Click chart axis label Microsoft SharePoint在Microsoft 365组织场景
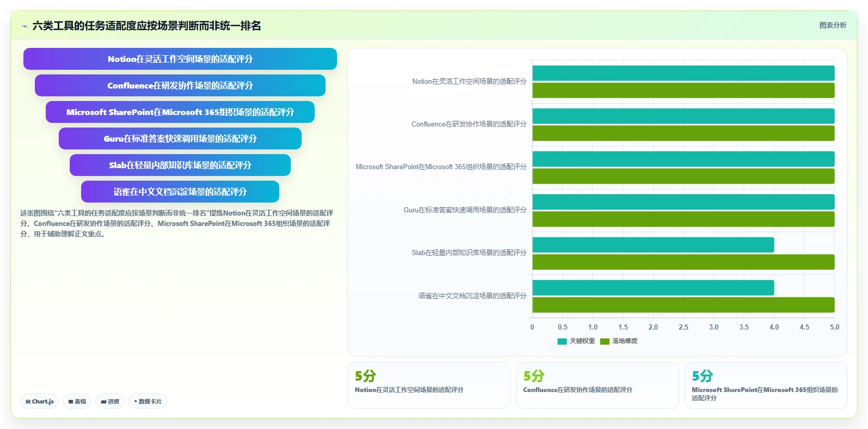This screenshot has width=868, height=429. [441, 167]
